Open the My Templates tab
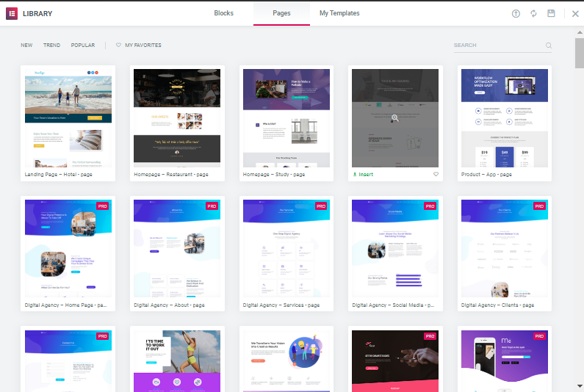 click(x=339, y=13)
